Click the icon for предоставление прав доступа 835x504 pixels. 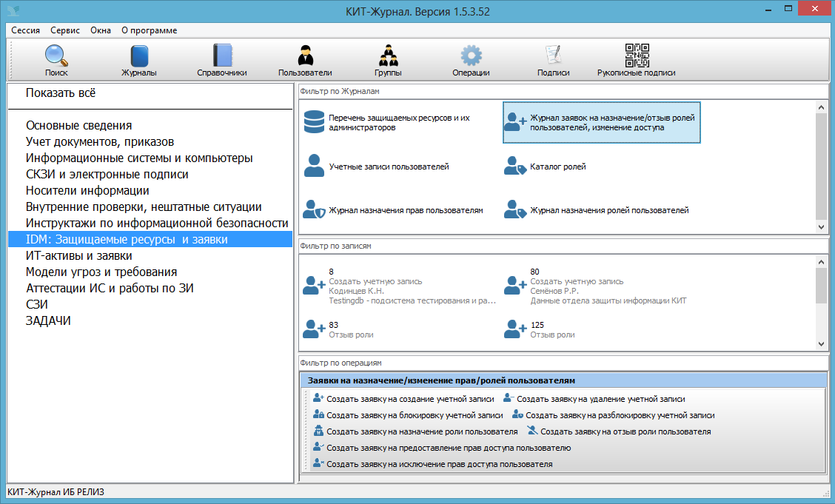tap(318, 447)
